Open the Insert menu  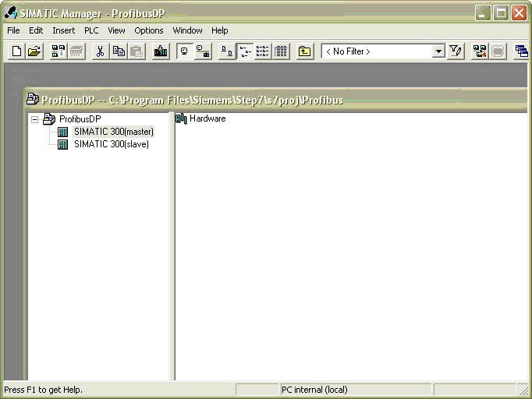63,30
